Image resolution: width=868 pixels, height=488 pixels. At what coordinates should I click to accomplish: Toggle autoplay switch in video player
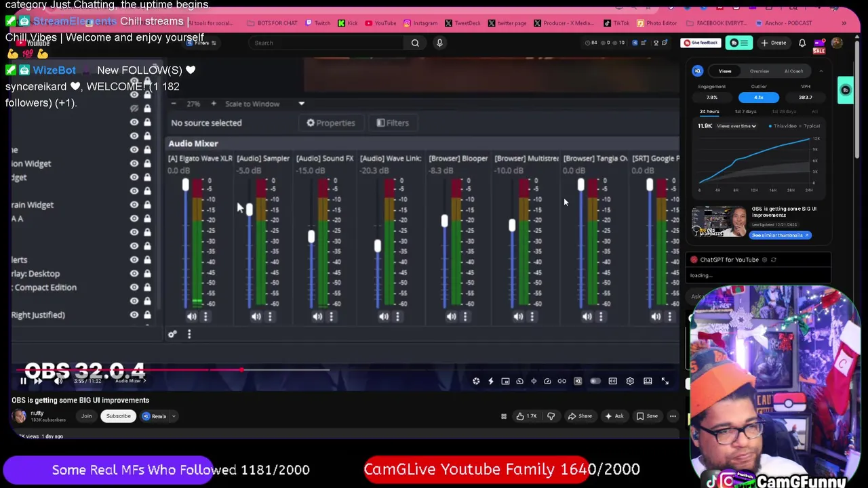595,382
